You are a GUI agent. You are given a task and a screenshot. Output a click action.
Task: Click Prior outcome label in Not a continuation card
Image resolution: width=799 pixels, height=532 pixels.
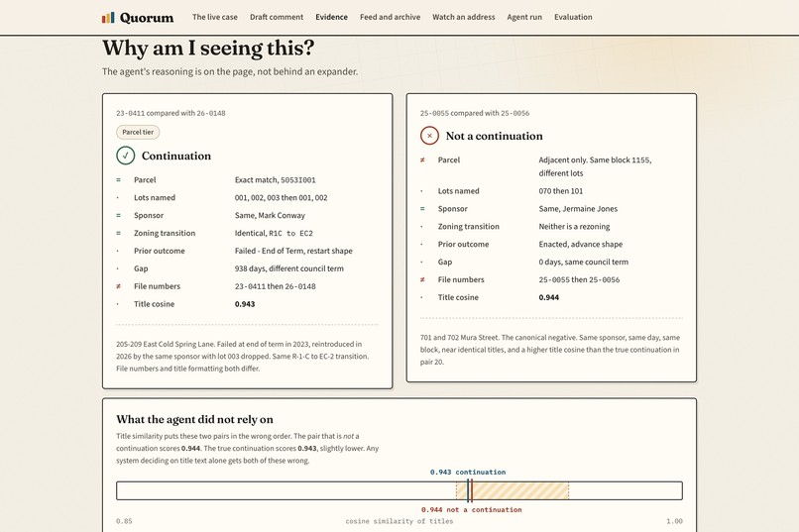tap(463, 245)
